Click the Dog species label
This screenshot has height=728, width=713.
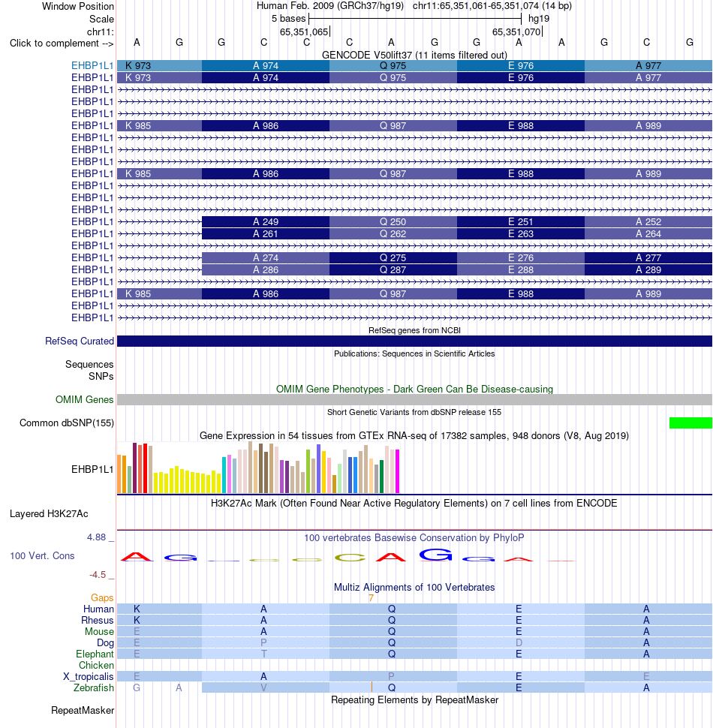pyautogui.click(x=105, y=642)
